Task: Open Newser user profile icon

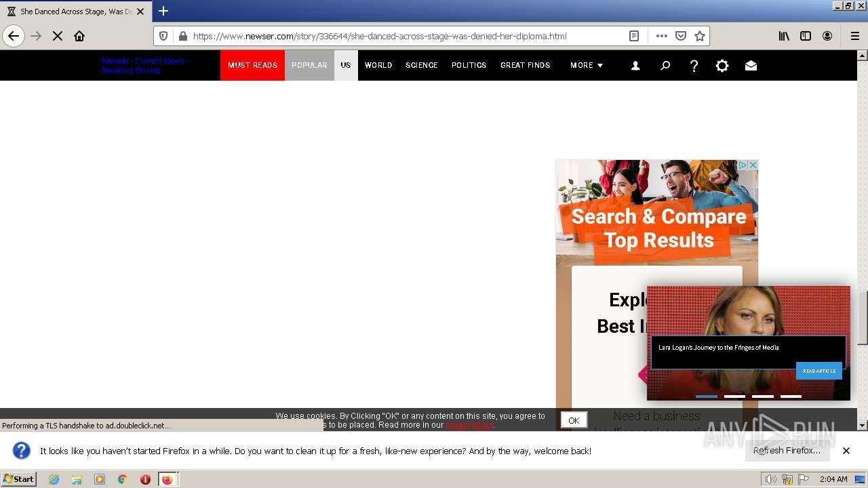Action: click(x=635, y=66)
